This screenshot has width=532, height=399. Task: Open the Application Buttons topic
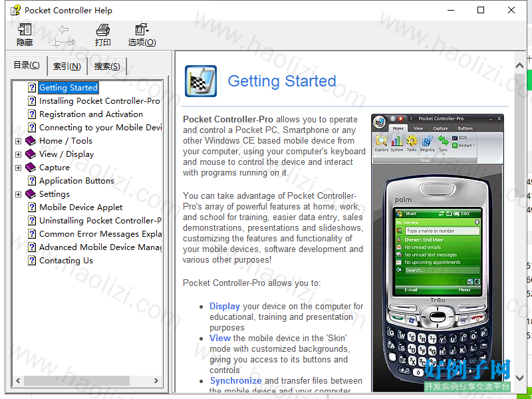click(76, 180)
